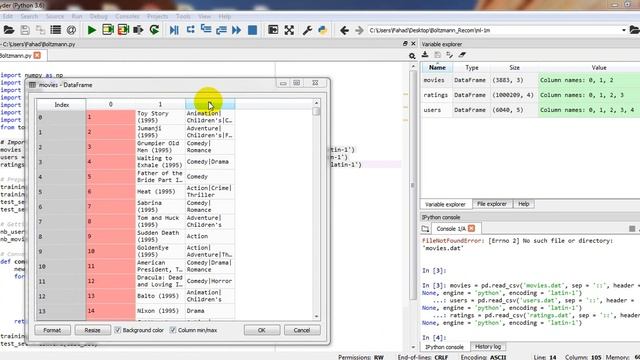The width and height of the screenshot is (640, 360).
Task: Run selection or current line icon
Action: (x=138, y=30)
